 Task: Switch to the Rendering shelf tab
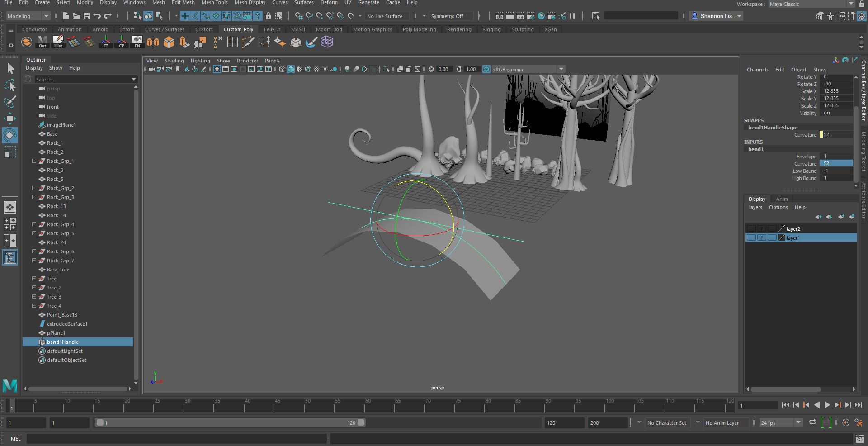click(458, 29)
